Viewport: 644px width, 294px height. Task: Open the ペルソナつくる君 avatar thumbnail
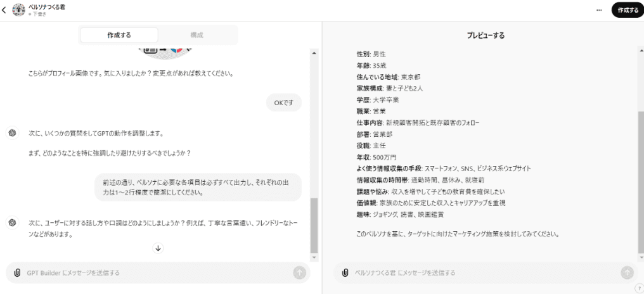click(x=19, y=10)
